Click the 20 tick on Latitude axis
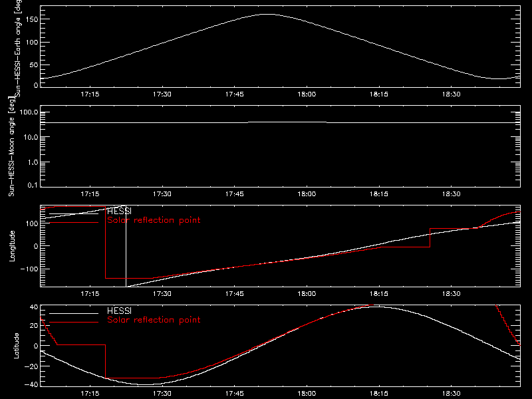Image resolution: width=532 pixels, height=399 pixels. coord(34,326)
